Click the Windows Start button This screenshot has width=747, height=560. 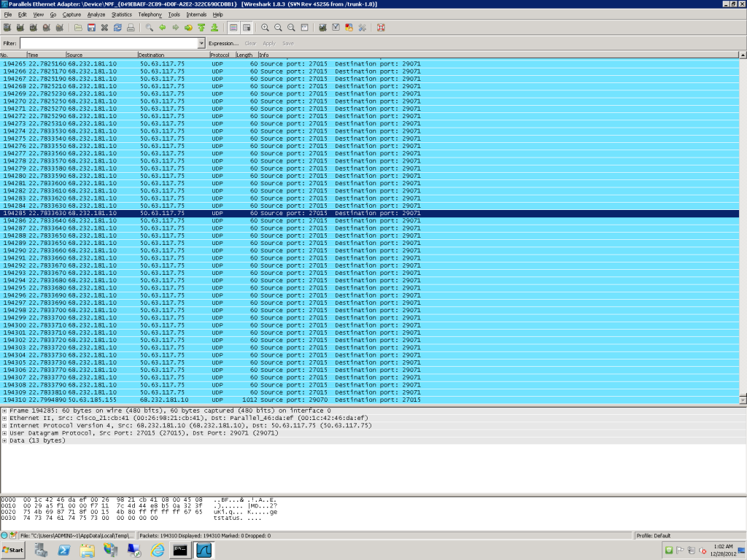pos(13,549)
